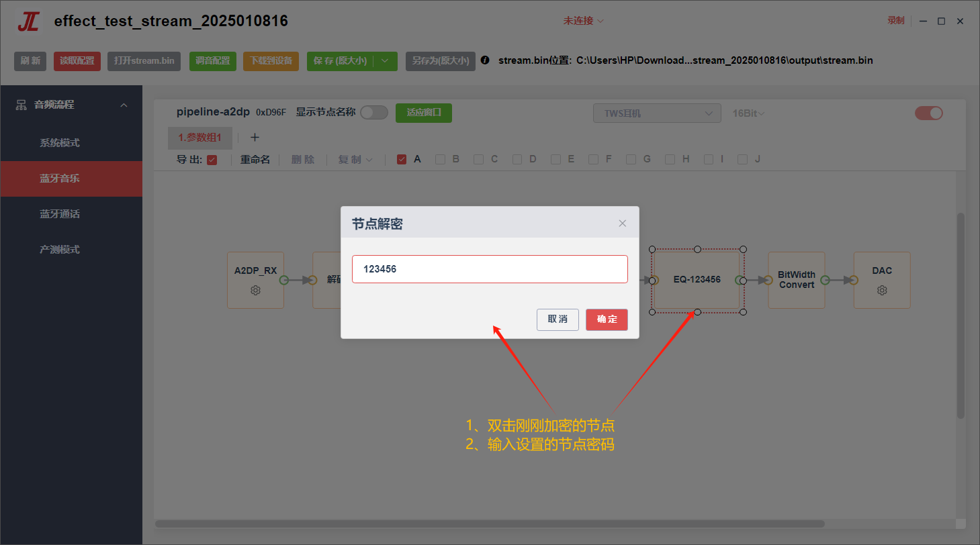Select 产测模式 in sidebar
Image resolution: width=980 pixels, height=545 pixels.
71,250
